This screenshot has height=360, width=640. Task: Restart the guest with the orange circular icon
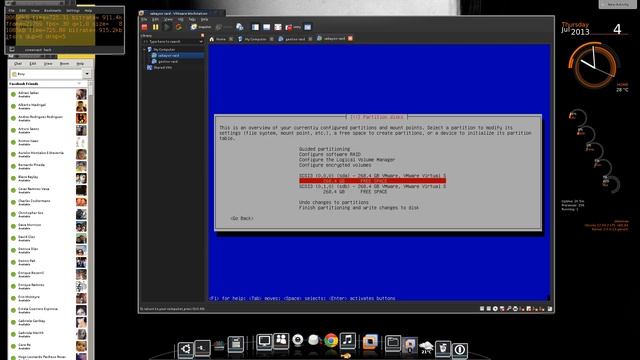[x=178, y=27]
